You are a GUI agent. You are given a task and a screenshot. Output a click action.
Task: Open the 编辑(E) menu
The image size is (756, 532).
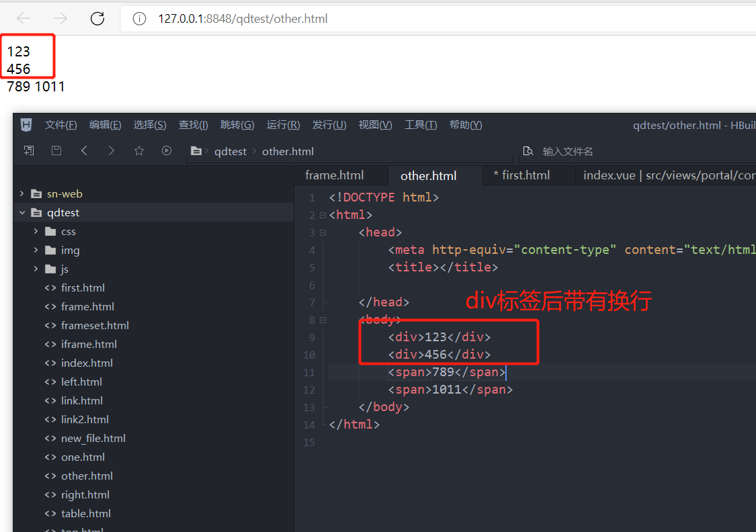click(x=105, y=125)
